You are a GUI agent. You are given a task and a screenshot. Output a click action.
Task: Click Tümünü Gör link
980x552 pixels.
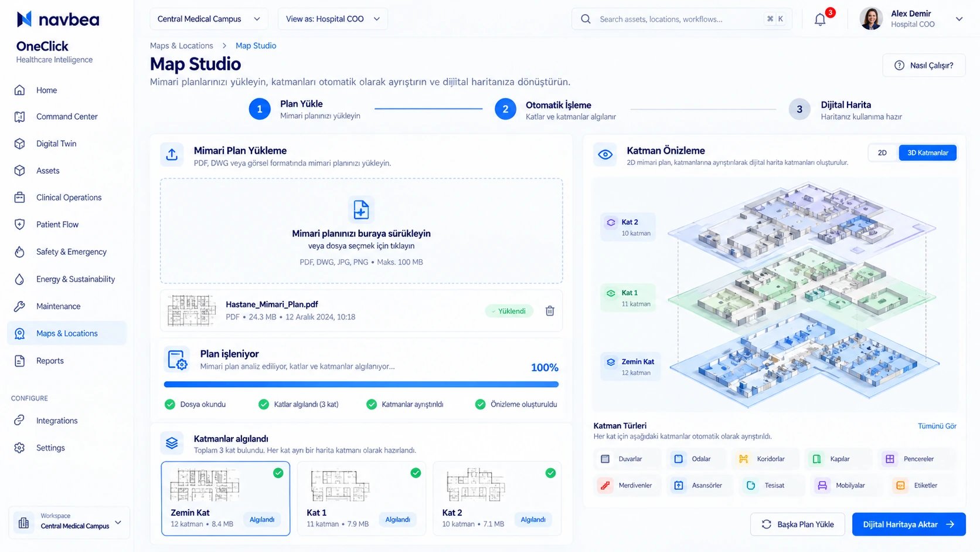pyautogui.click(x=937, y=426)
